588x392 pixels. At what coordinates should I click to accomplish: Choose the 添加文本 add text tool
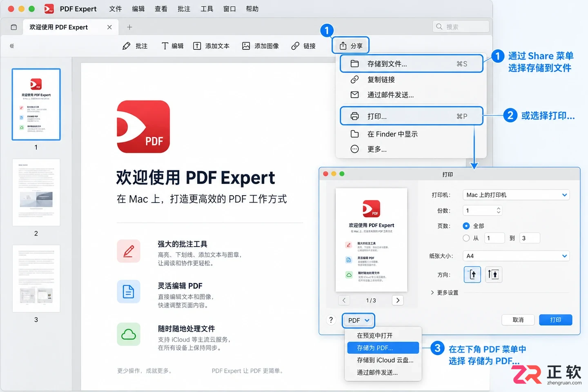click(x=211, y=46)
